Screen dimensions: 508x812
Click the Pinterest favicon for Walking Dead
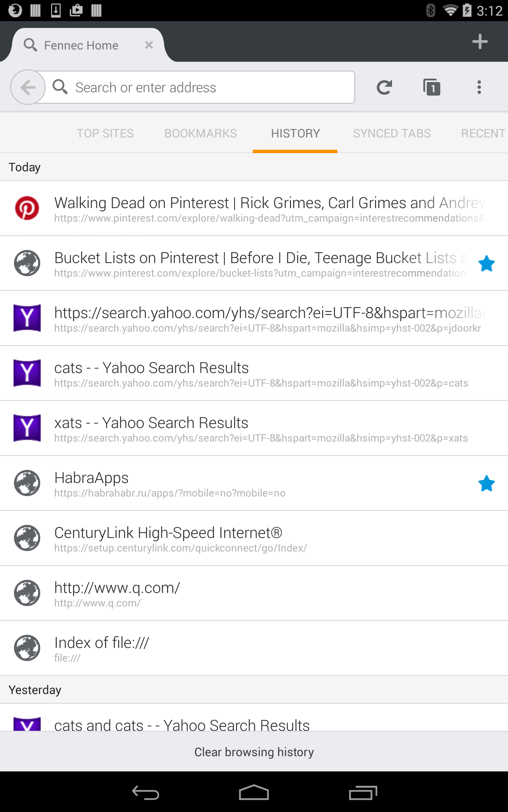(27, 208)
